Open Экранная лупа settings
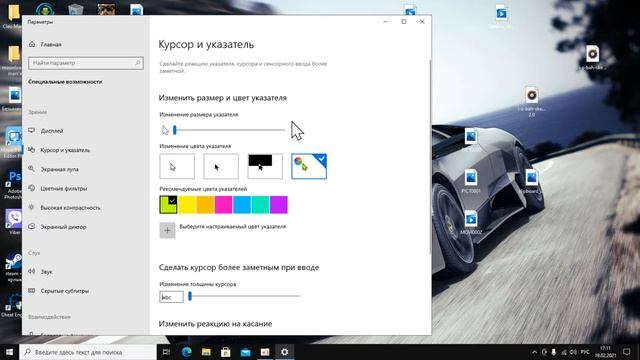Image resolution: width=640 pixels, height=360 pixels. (60, 169)
